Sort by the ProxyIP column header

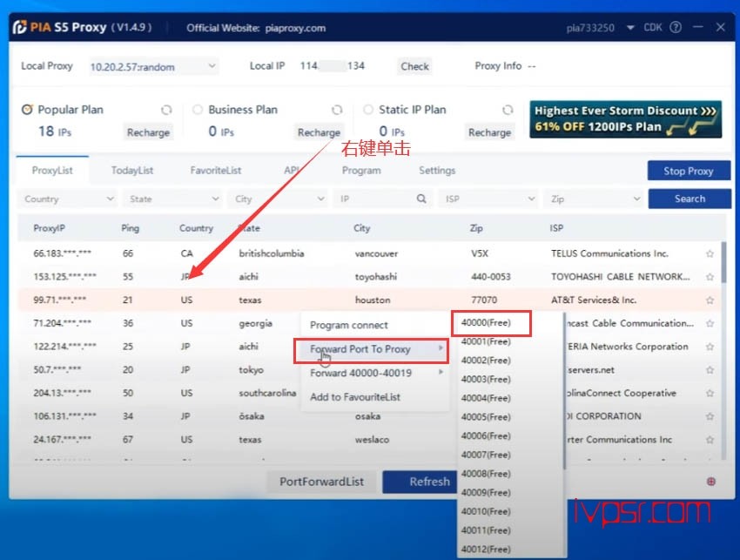click(x=49, y=228)
